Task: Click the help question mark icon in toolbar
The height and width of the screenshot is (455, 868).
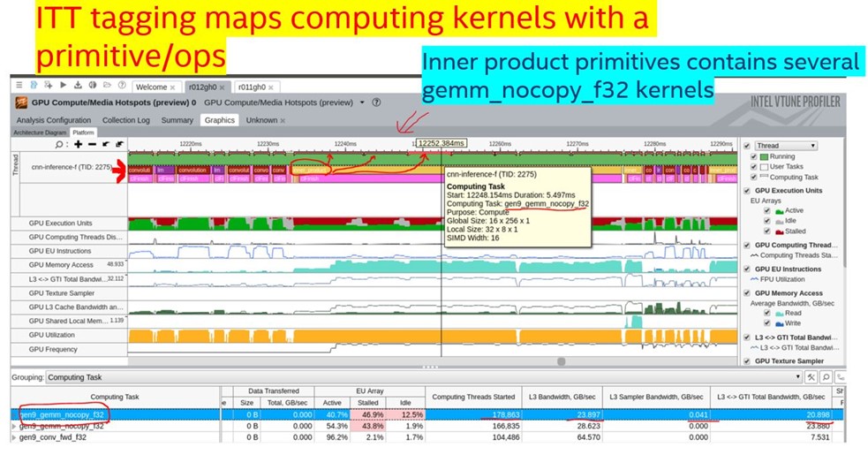Action: [x=122, y=86]
